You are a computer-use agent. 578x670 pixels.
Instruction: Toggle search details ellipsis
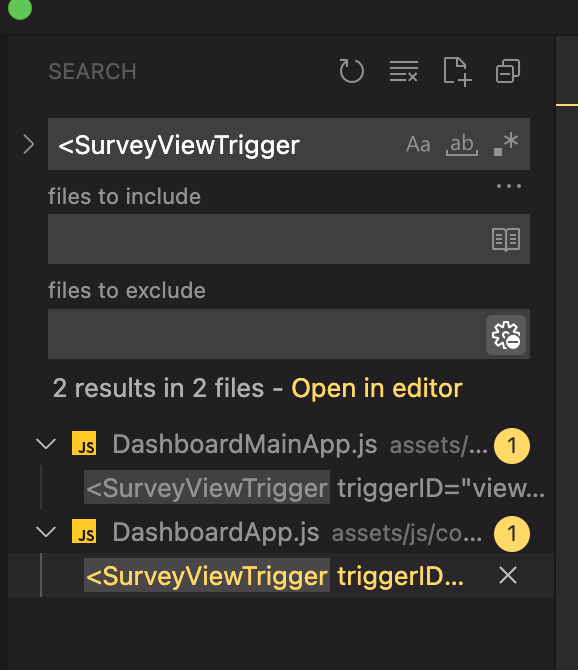coord(509,186)
